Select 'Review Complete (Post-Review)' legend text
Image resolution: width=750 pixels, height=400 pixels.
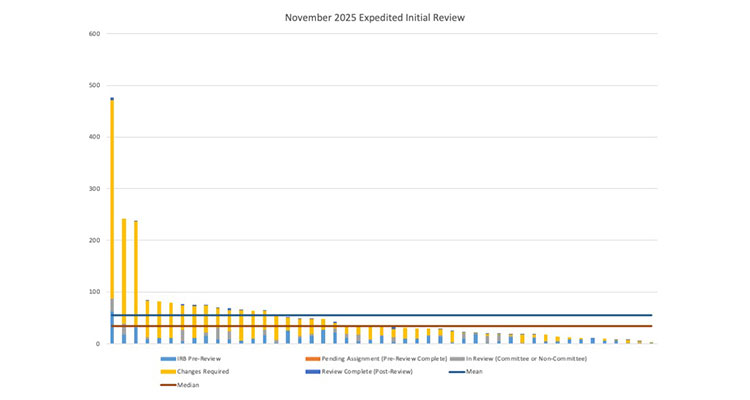367,371
